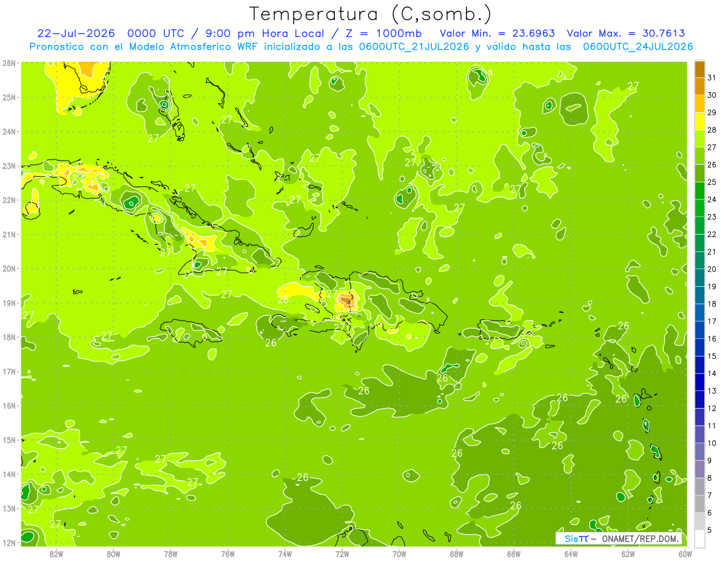This screenshot has height=562, width=728.
Task: Click the 'Temperatura (C,somb.)' chart title
Action: coord(370,14)
